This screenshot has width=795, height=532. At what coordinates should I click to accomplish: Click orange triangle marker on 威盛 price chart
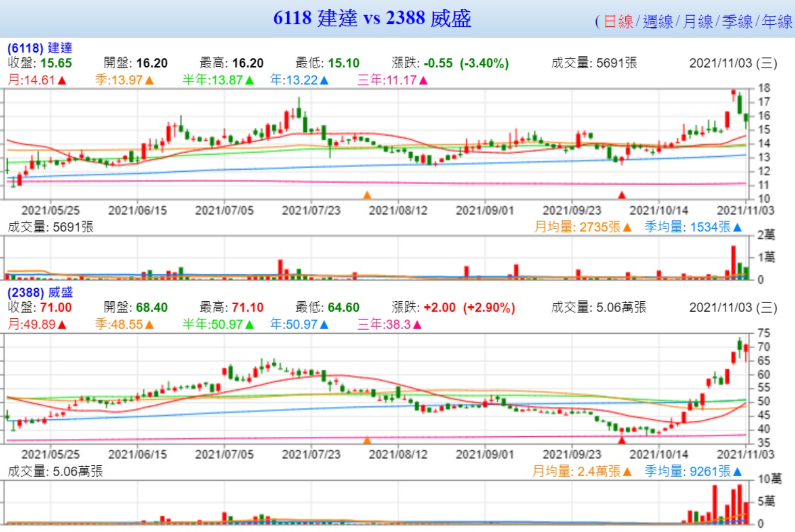coord(367,440)
